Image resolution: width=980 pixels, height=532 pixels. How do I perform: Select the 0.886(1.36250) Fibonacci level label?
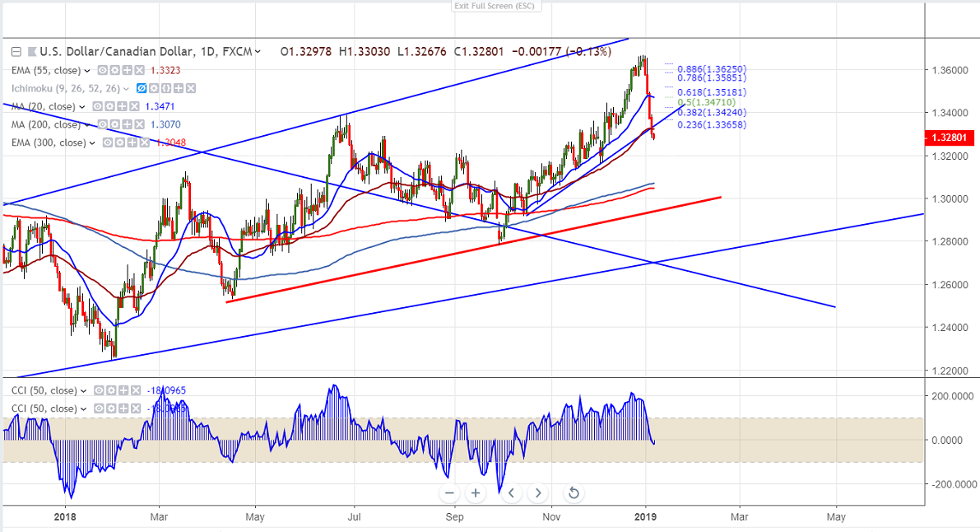712,69
